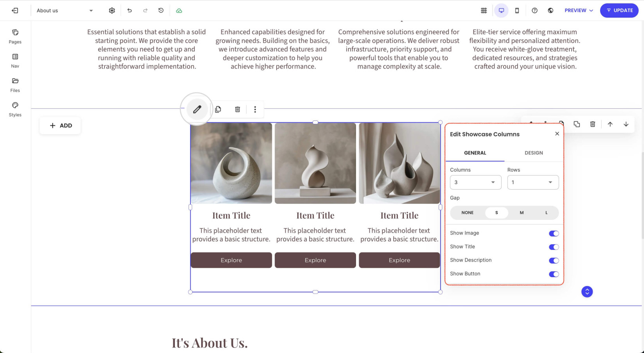Click the middle Item Title heading
The width and height of the screenshot is (644, 353).
point(315,215)
